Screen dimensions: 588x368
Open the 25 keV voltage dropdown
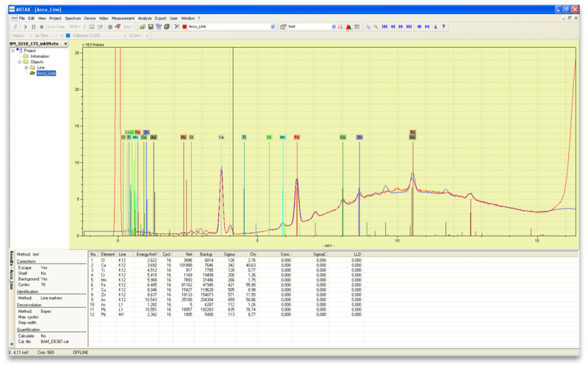coord(147,35)
